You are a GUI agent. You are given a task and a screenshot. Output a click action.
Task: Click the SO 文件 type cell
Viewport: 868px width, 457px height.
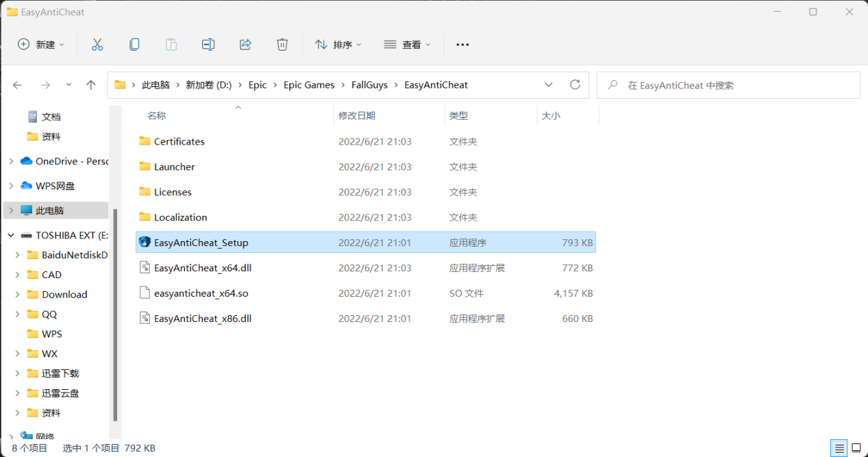pos(467,293)
